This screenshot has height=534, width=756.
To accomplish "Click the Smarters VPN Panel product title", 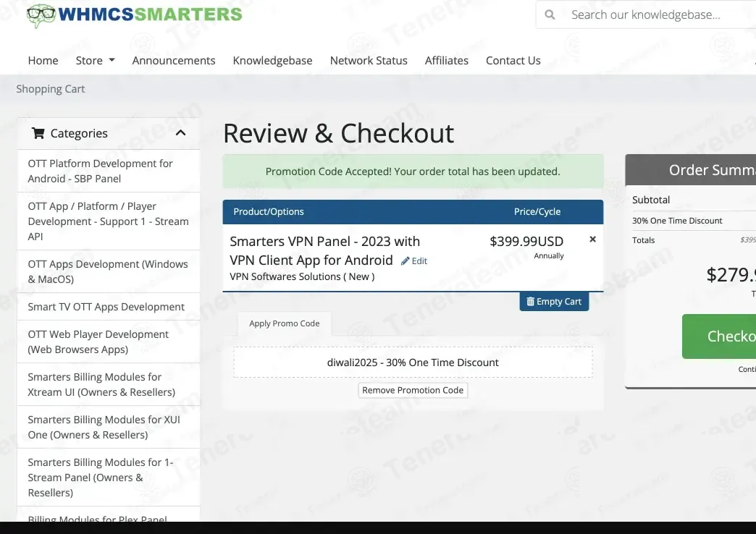I will pos(325,250).
